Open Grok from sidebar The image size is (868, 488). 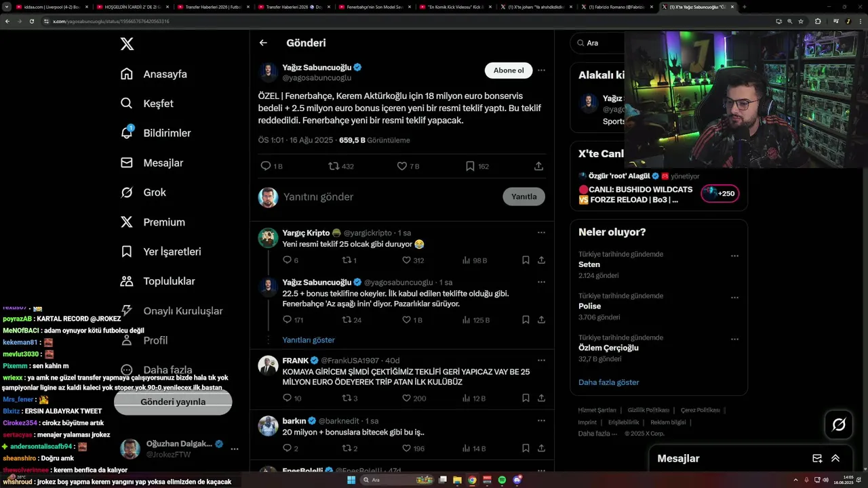click(143, 192)
